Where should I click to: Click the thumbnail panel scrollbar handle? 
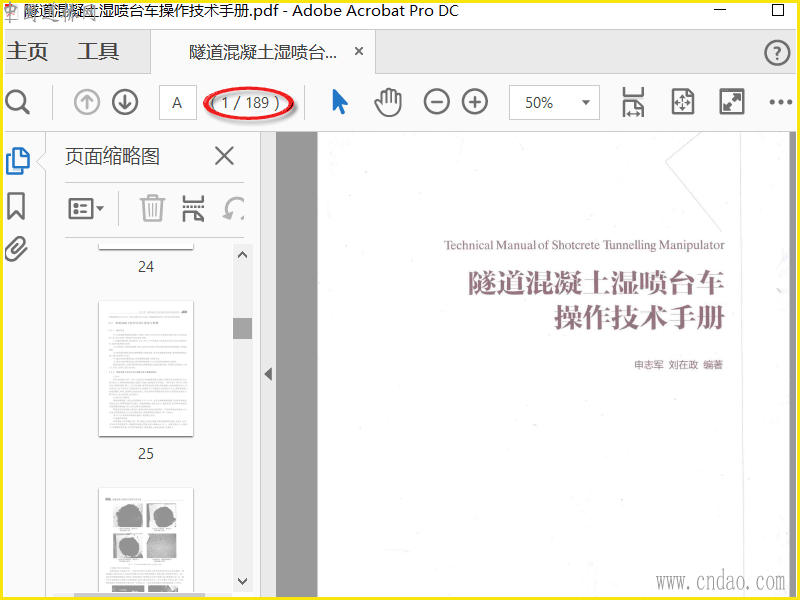[242, 329]
